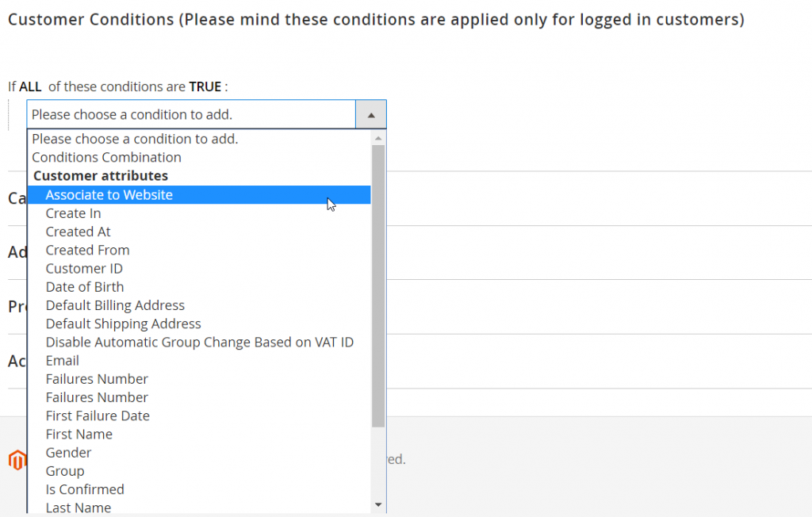Viewport: 812px width, 517px height.
Task: Select the Is Confirmed option
Action: click(x=85, y=489)
